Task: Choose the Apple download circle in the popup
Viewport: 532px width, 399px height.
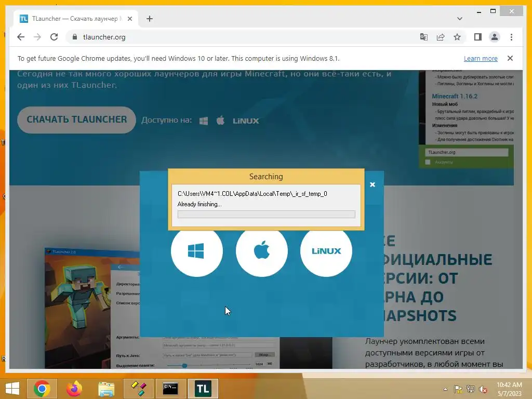Action: point(262,251)
